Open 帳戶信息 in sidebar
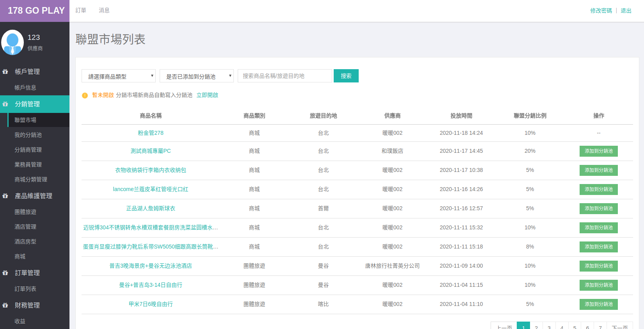The image size is (644, 329). tap(35, 88)
